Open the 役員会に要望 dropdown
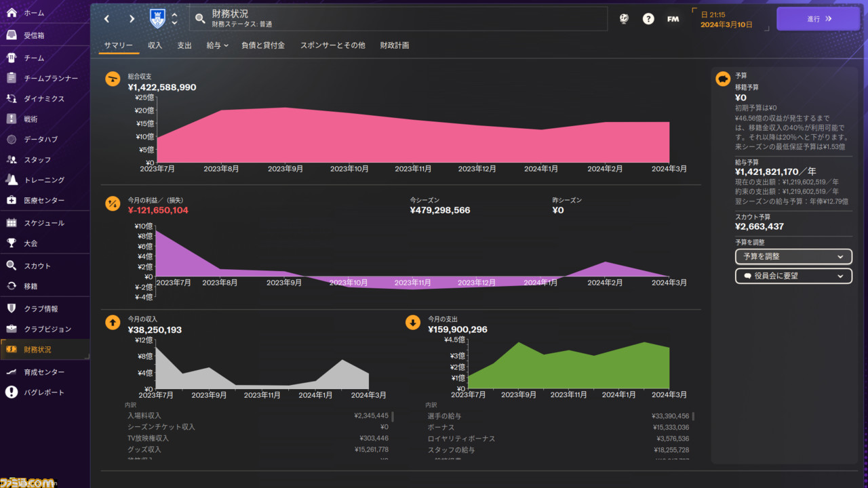Screen dimensions: 868x488 point(793,276)
